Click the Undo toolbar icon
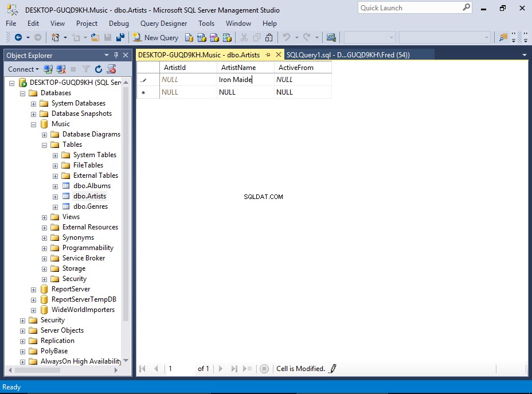The image size is (532, 394). pos(287,37)
